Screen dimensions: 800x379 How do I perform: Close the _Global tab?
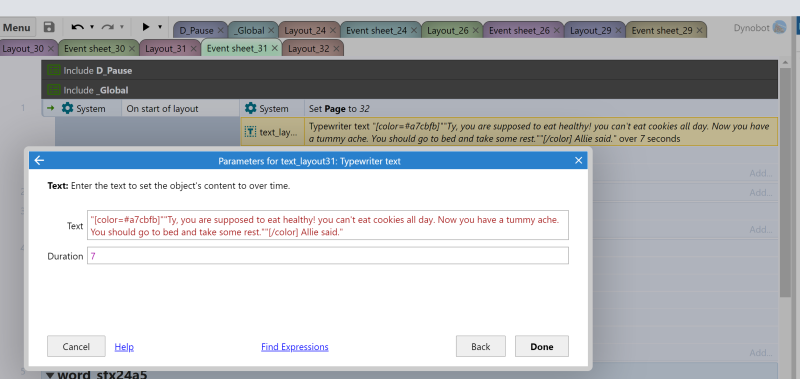271,31
